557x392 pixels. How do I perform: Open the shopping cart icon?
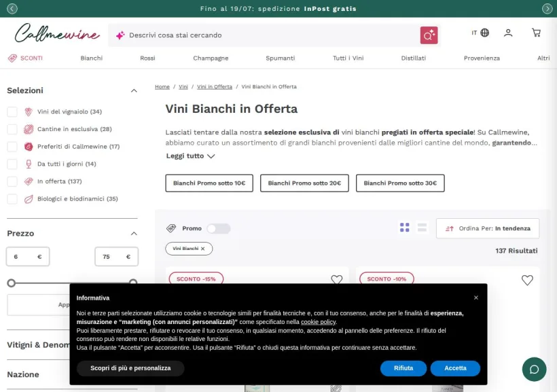point(536,33)
